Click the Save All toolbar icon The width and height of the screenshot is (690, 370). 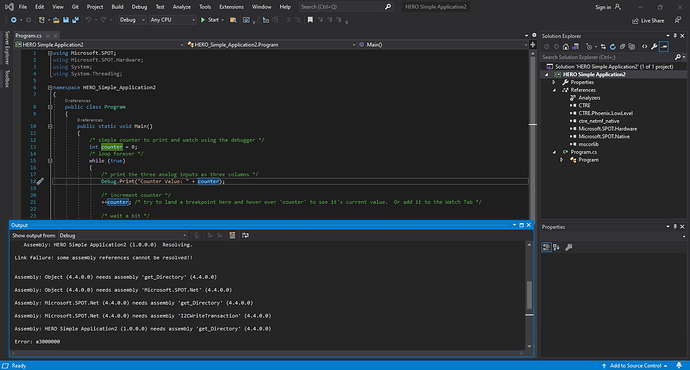point(75,20)
